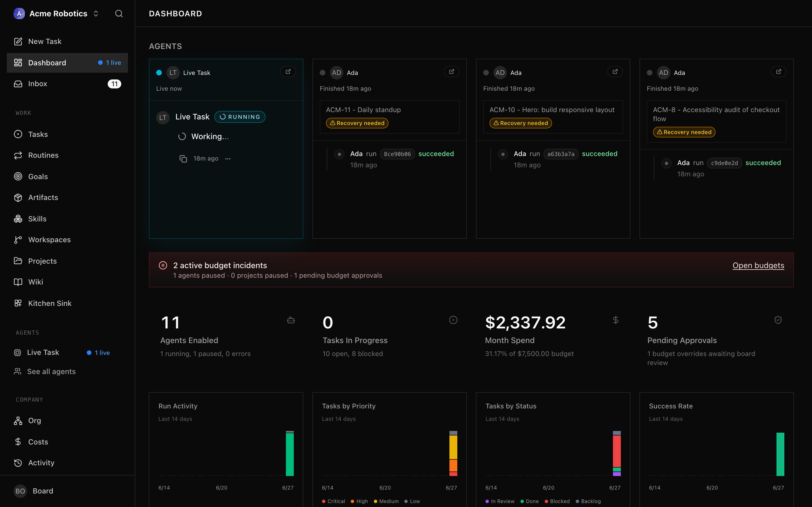The height and width of the screenshot is (507, 812).
Task: Click the Recovery needed badge on ACM-10
Action: (x=521, y=123)
